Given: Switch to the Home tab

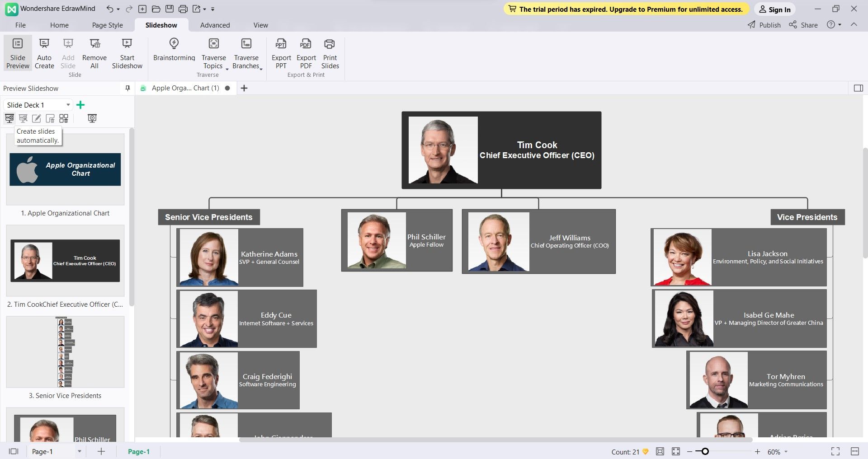Looking at the screenshot, I should [x=59, y=25].
